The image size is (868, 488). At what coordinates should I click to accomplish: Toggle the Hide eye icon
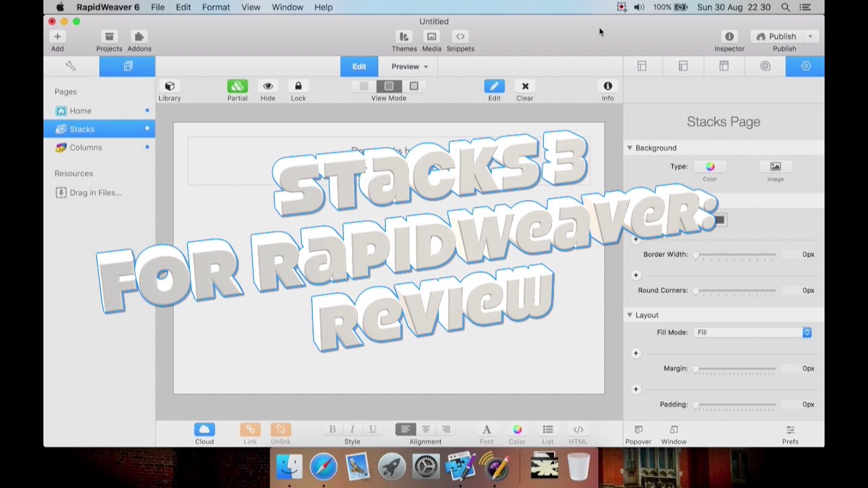[x=268, y=86]
